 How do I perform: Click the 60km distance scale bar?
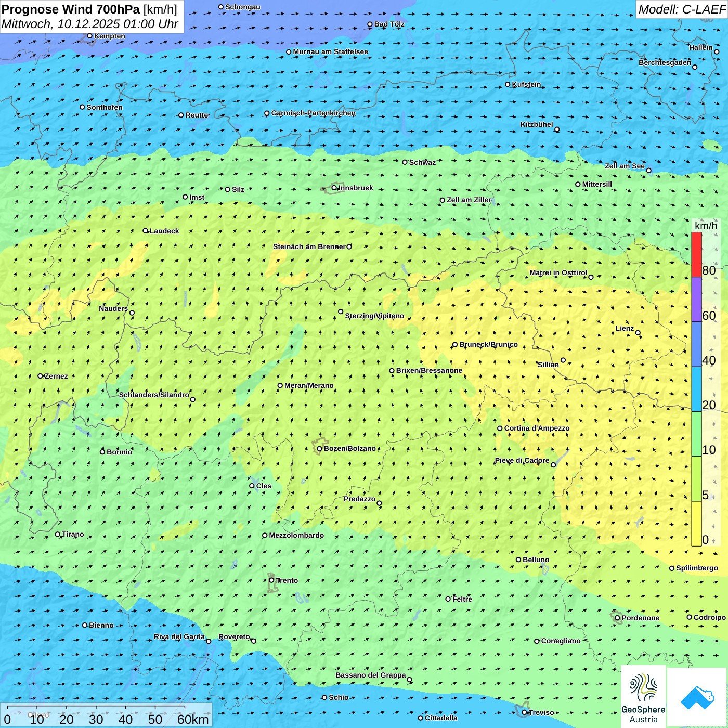click(x=96, y=707)
